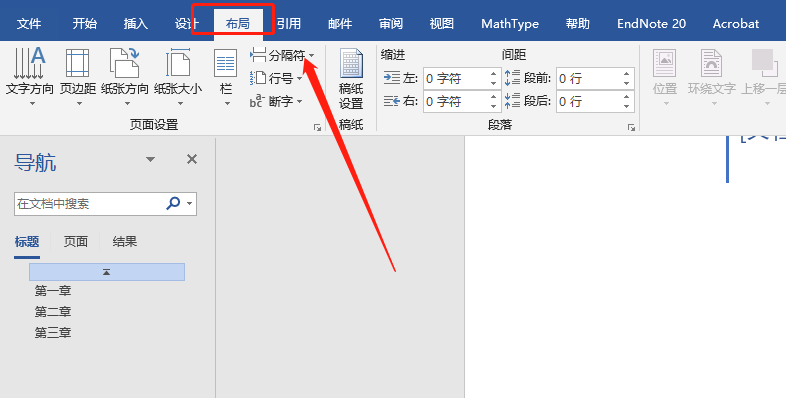Increase the right indent value
The width and height of the screenshot is (786, 398).
pyautogui.click(x=494, y=97)
